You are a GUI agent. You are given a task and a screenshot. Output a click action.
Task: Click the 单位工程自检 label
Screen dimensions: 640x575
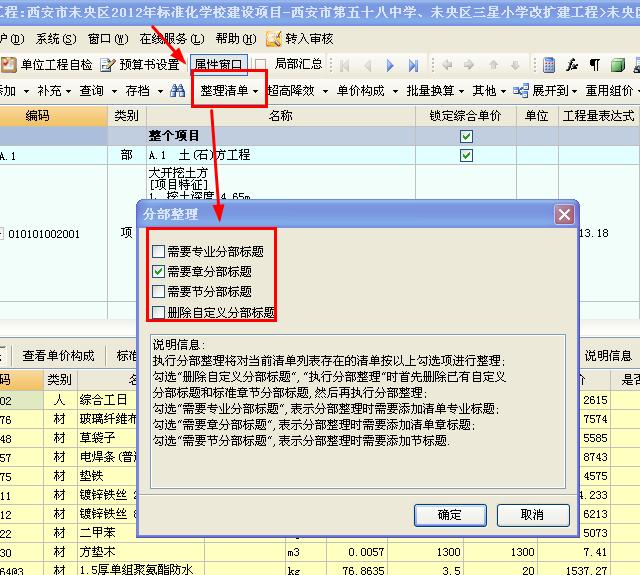point(57,64)
